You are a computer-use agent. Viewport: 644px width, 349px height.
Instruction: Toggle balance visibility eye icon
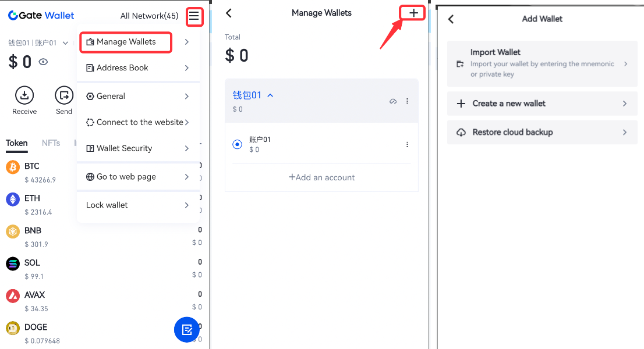[x=43, y=62]
